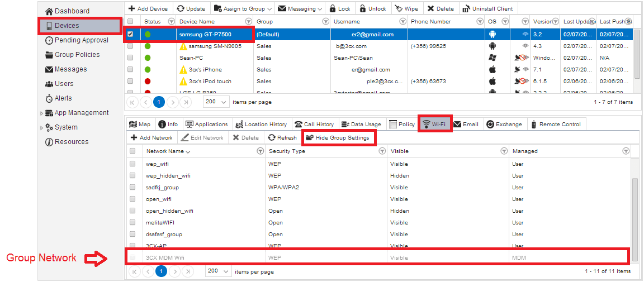Viewport: 644px width, 282px height.
Task: Open the Assign to Group dropdown
Action: [243, 8]
